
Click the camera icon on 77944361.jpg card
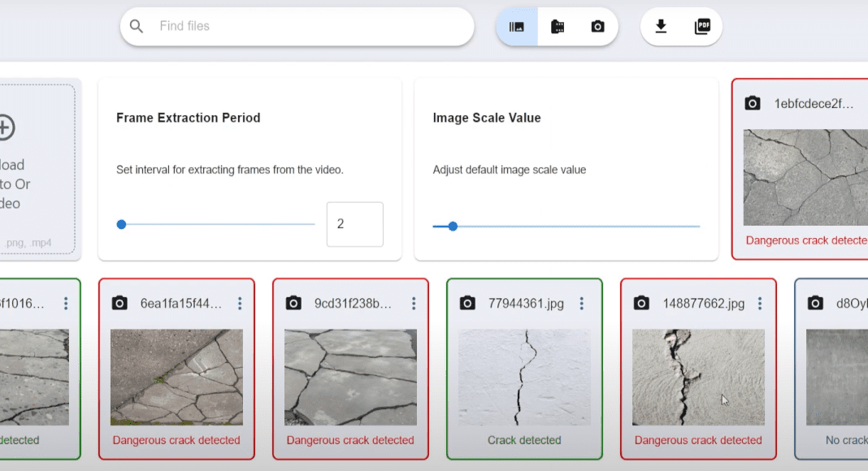click(x=467, y=304)
